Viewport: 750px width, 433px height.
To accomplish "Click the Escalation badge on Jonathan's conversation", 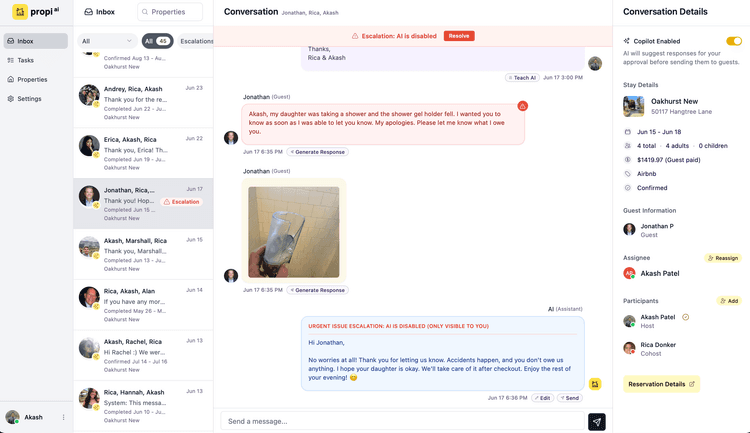I will (x=182, y=202).
